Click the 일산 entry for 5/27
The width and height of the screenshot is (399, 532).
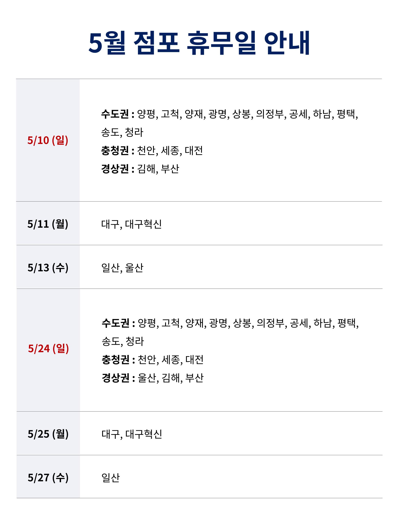pos(111,478)
